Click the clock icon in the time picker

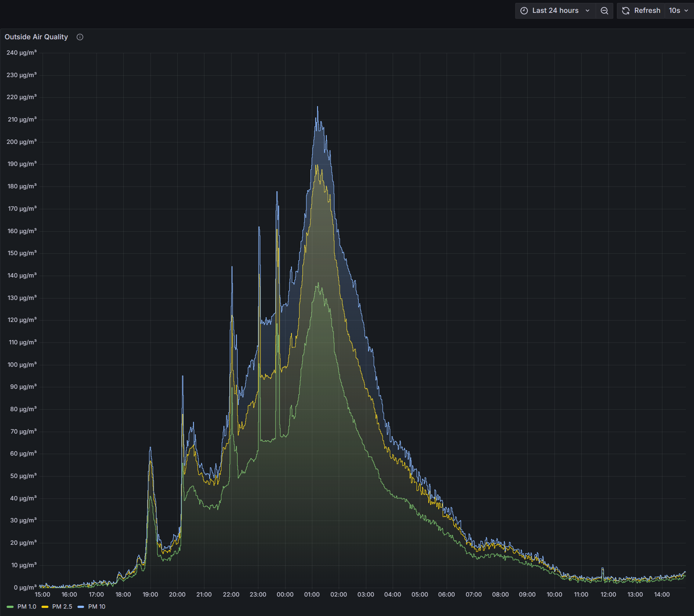point(524,11)
